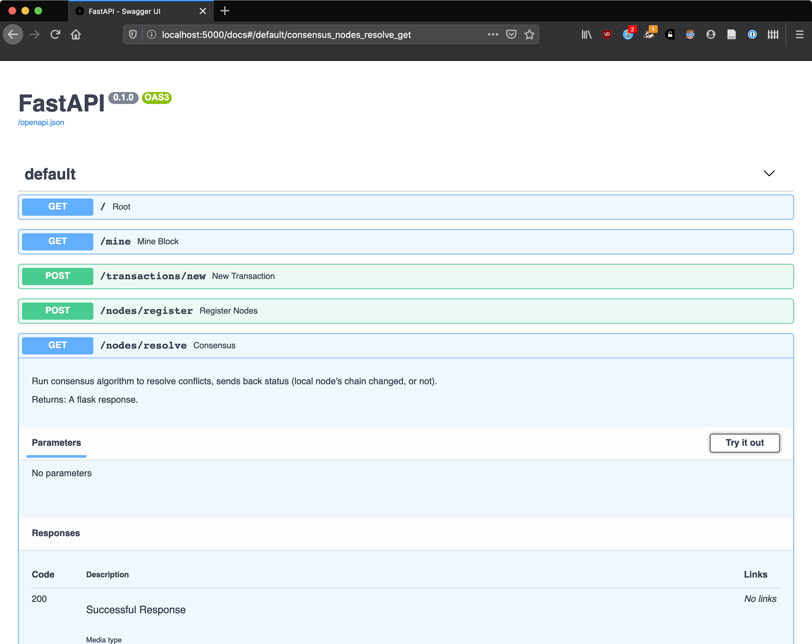This screenshot has width=812, height=644.
Task: Open the browser home page icon
Action: coord(76,35)
